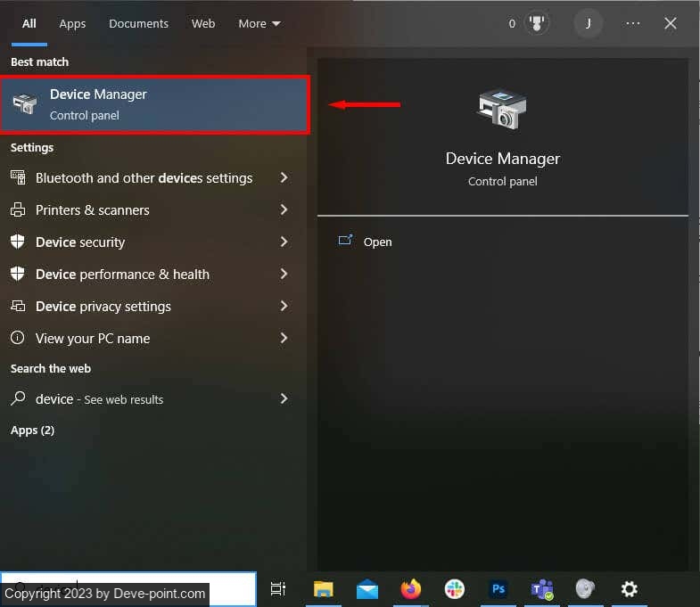
Task: Switch to the Documents tab
Action: click(138, 24)
